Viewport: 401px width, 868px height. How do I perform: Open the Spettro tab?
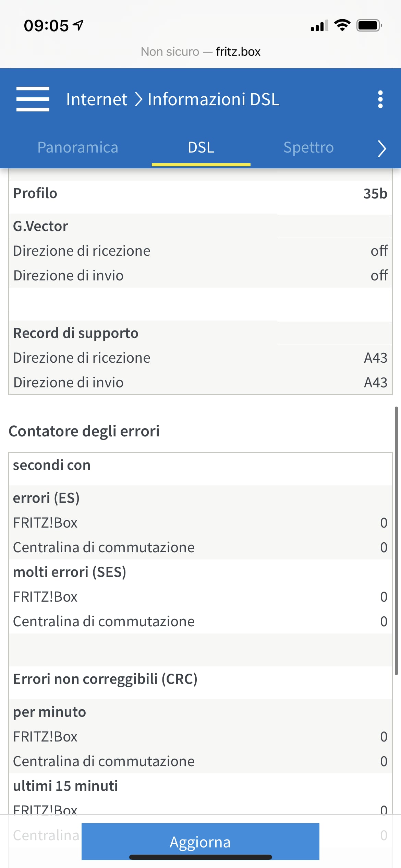(308, 147)
